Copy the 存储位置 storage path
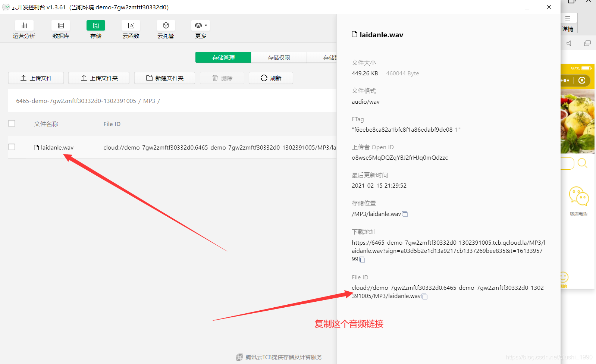The height and width of the screenshot is (364, 596). pyautogui.click(x=405, y=214)
